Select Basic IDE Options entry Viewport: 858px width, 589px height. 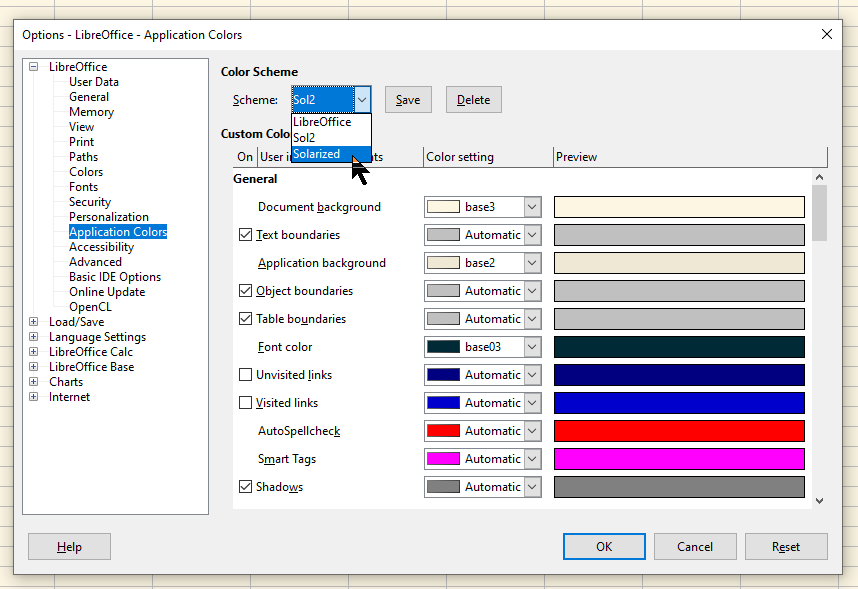tap(115, 277)
